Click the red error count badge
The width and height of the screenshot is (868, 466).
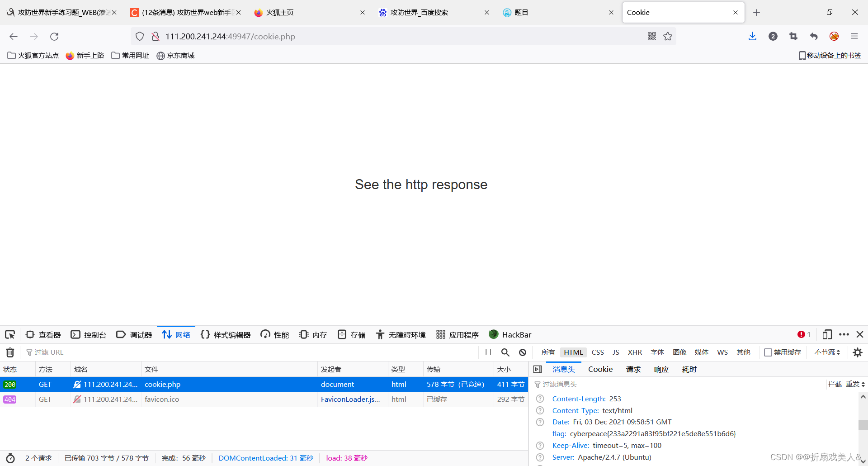pyautogui.click(x=804, y=335)
